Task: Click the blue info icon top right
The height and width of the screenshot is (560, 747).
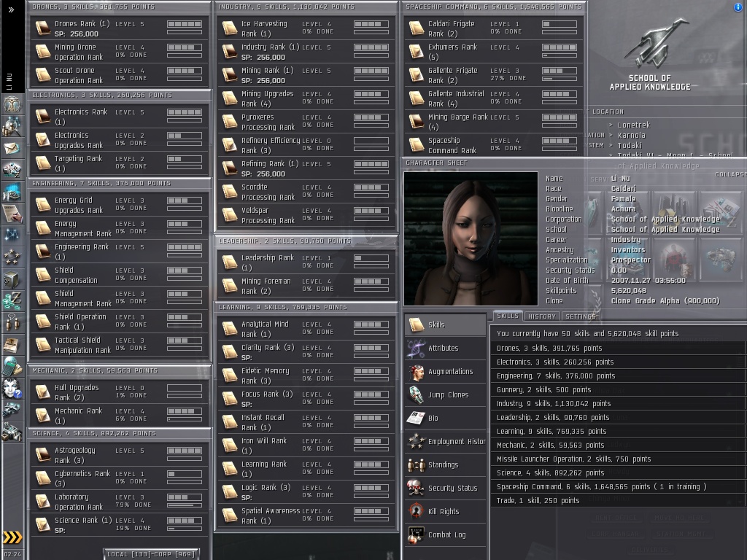Action: click(738, 7)
